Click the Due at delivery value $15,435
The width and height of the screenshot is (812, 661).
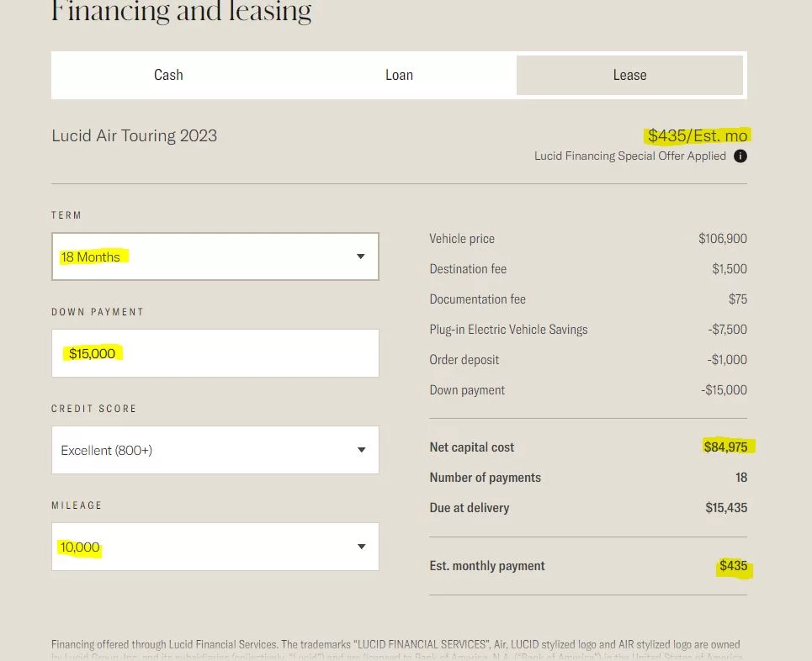[726, 508]
